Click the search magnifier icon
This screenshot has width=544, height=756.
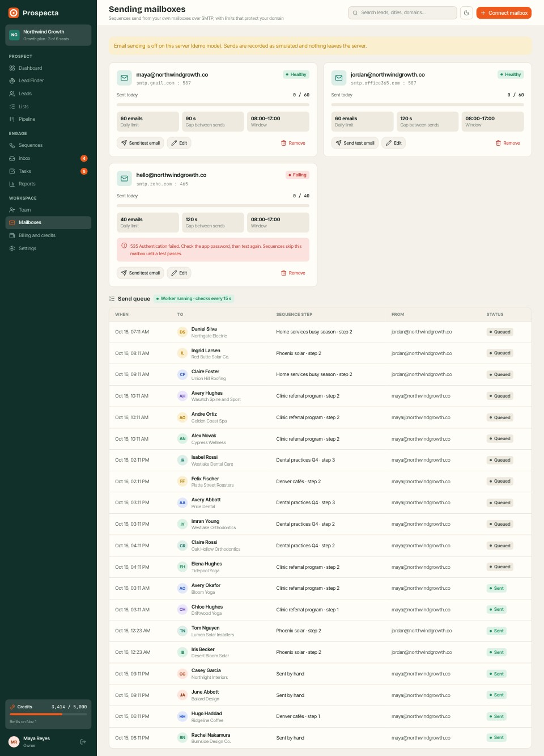[355, 12]
